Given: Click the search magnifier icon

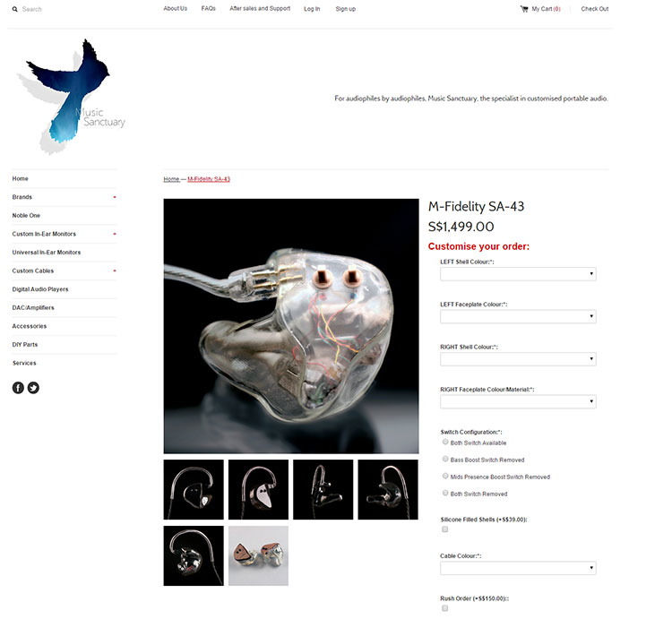Looking at the screenshot, I should pos(15,9).
